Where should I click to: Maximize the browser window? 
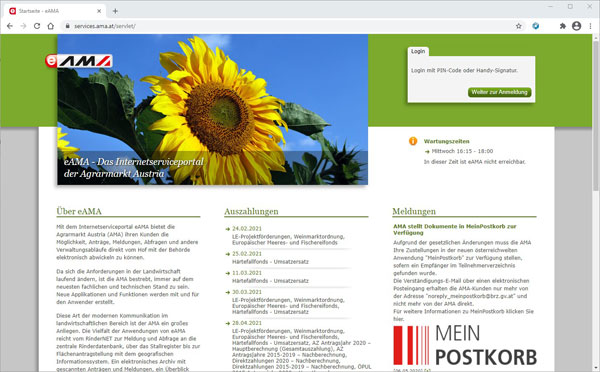click(570, 7)
